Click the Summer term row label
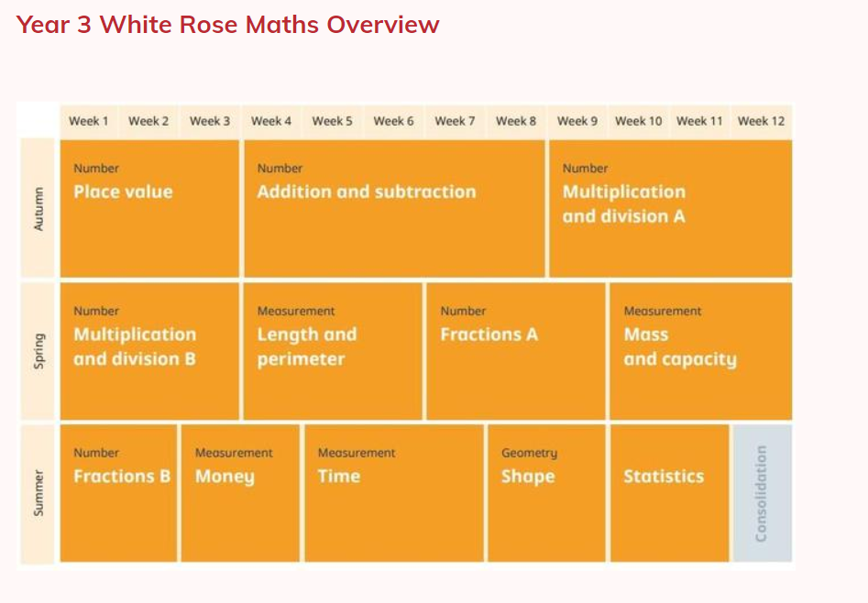 pos(38,492)
